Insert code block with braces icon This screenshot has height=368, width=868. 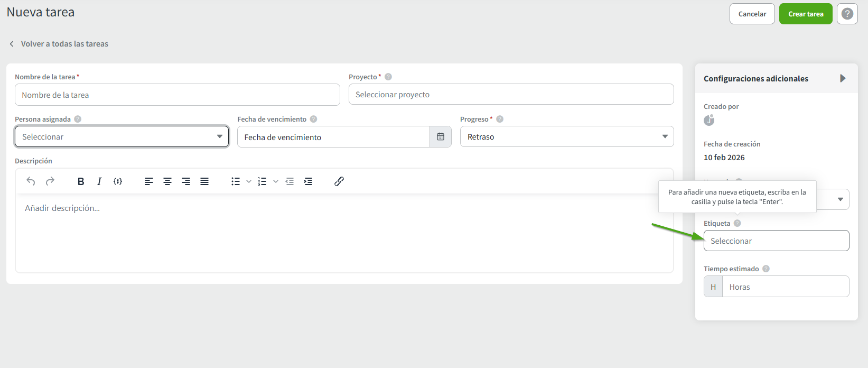(118, 181)
